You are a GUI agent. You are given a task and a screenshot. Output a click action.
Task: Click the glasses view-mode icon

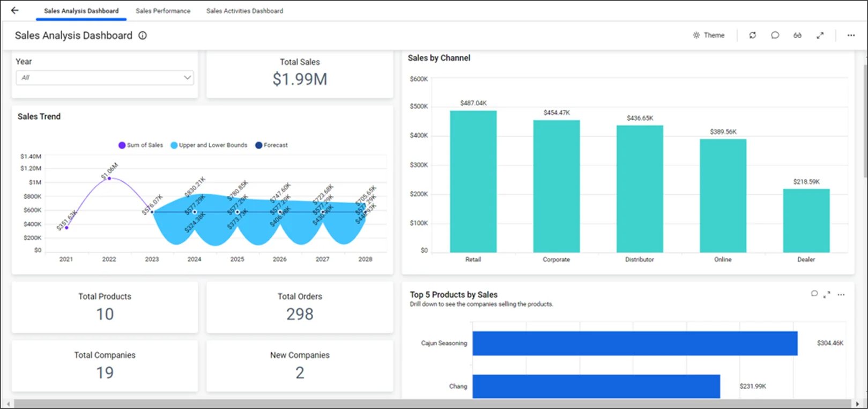(797, 35)
